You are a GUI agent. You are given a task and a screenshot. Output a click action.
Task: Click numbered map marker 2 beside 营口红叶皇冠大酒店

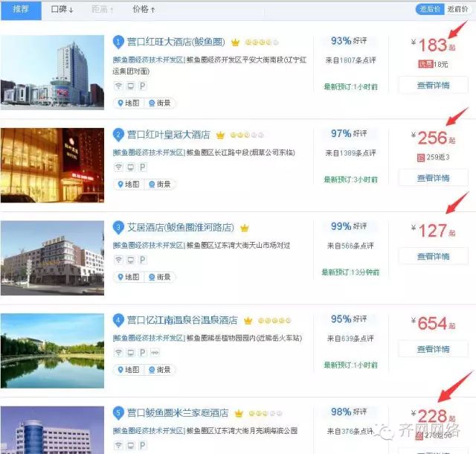pyautogui.click(x=118, y=135)
